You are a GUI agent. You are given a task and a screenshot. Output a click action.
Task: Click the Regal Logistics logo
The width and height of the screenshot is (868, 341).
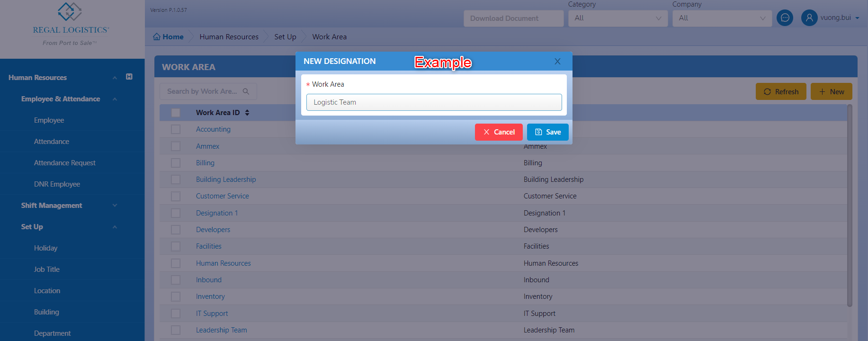coord(71,24)
